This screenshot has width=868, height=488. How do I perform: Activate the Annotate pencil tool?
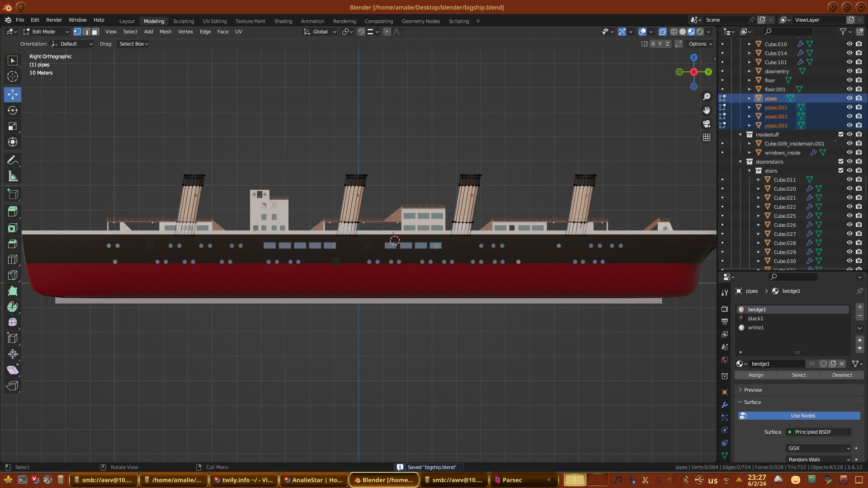pos(13,160)
